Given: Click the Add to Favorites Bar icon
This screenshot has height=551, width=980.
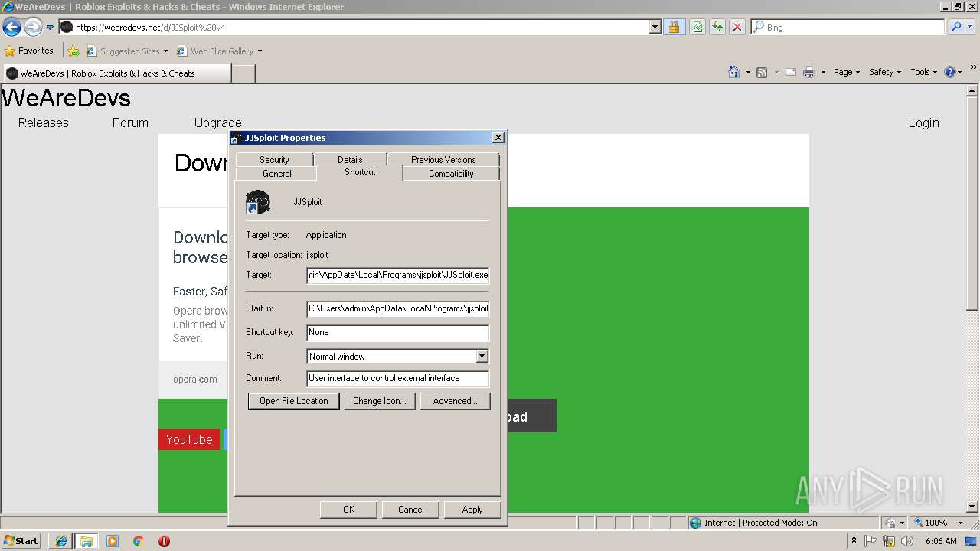Looking at the screenshot, I should [73, 51].
